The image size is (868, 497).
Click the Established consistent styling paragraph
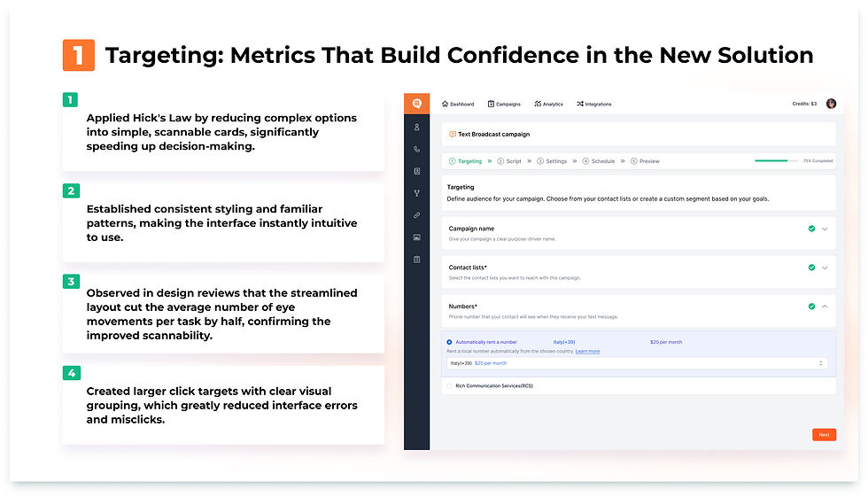221,223
